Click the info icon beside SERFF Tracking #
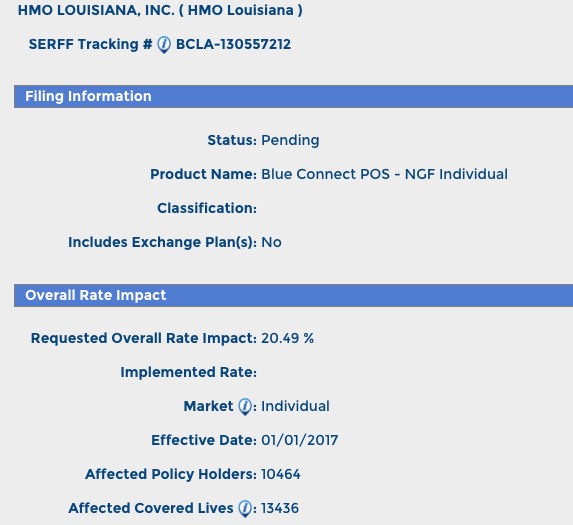573x525 pixels. tap(164, 45)
